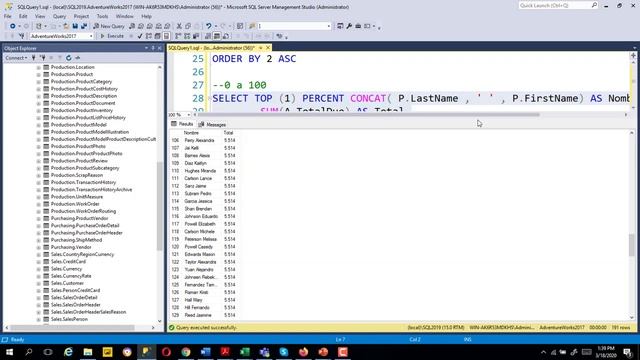Screen dimensions: 640x360
Task: Open File Explorer from taskbar
Action: tap(88, 352)
